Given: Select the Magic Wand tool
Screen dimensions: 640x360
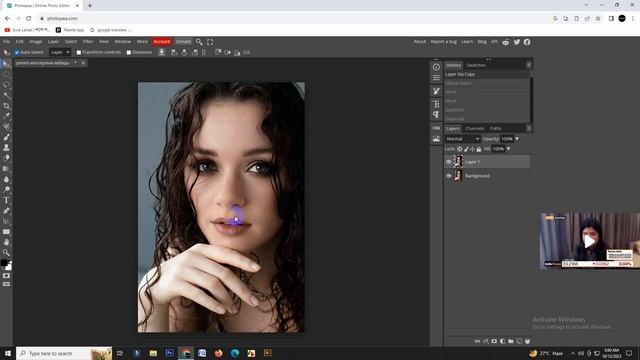Looking at the screenshot, I should tap(6, 96).
